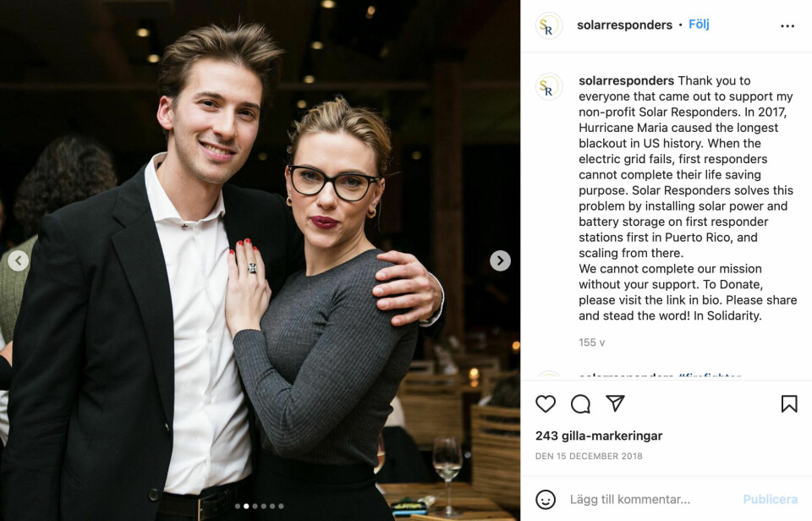Image resolution: width=812 pixels, height=521 pixels.
Task: Open solarresponders username in the caption
Action: point(626,81)
